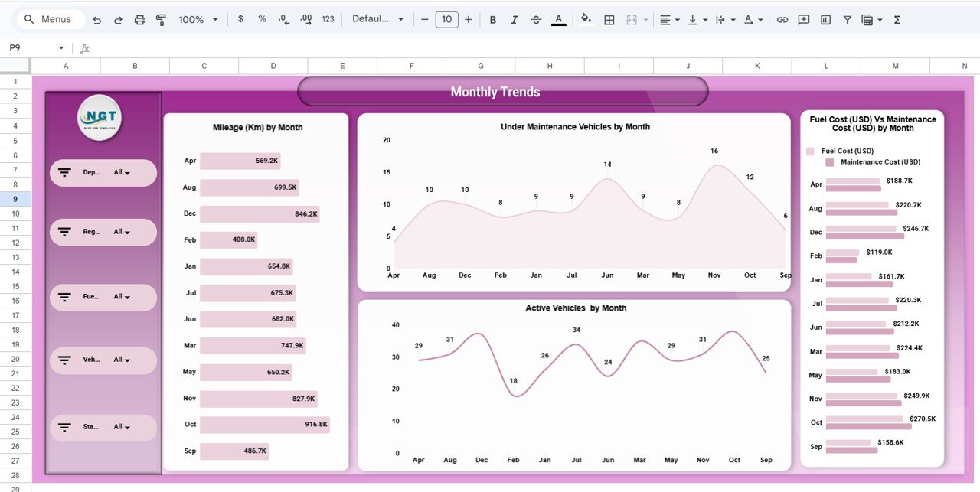This screenshot has height=492, width=980.
Task: Click the increase font size button
Action: tap(468, 19)
